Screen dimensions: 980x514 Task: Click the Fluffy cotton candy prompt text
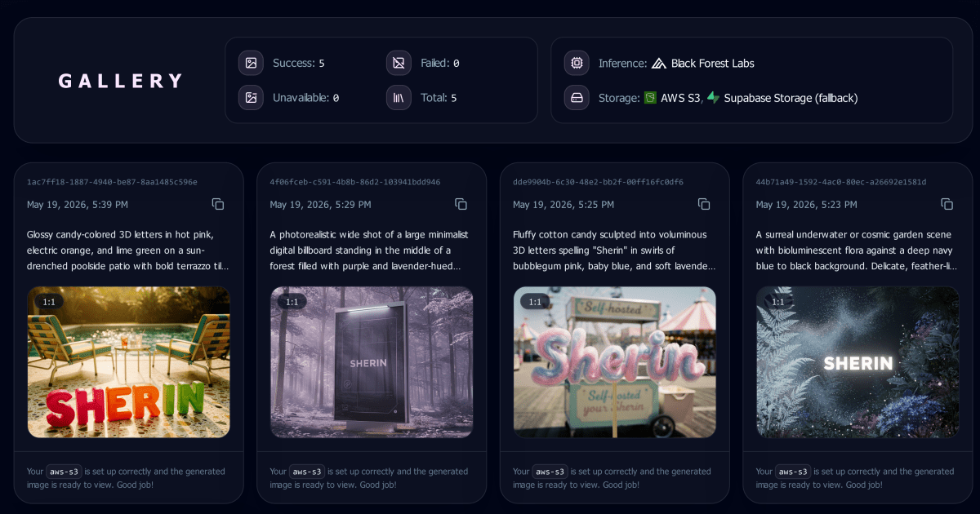pos(614,250)
